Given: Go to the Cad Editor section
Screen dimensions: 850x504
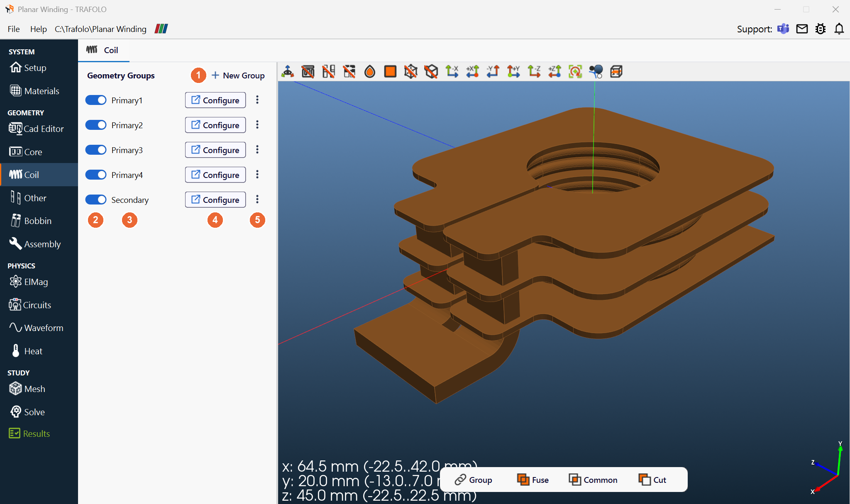Looking at the screenshot, I should tap(37, 129).
